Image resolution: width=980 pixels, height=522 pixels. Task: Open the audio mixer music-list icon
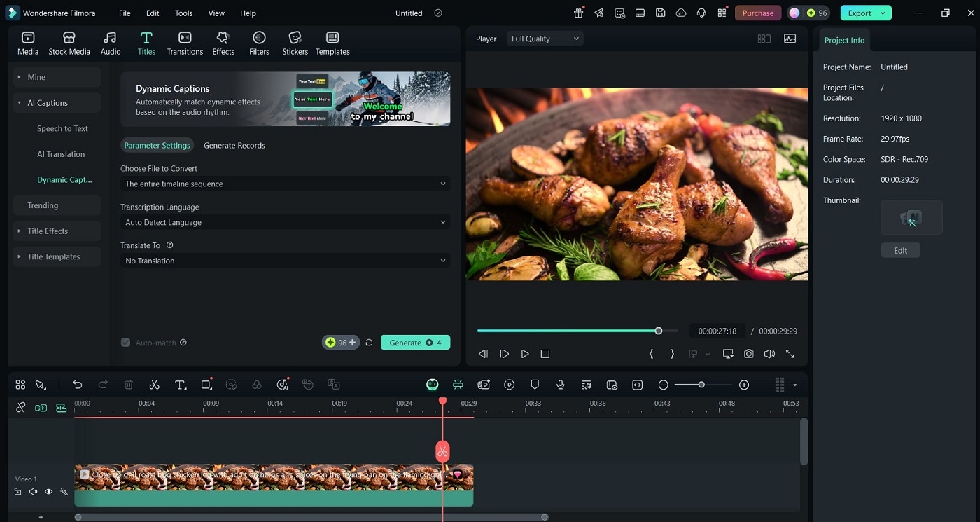(x=586, y=385)
